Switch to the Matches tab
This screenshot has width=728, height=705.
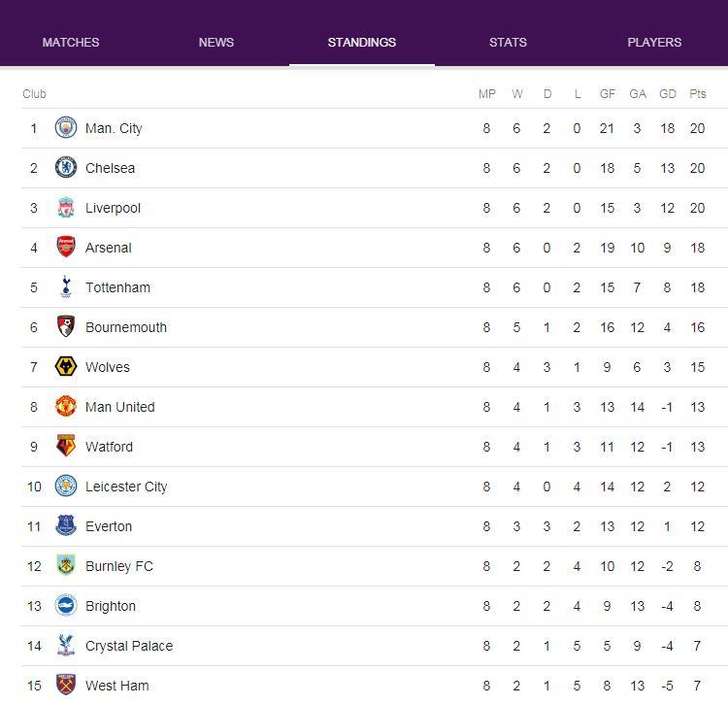(71, 43)
